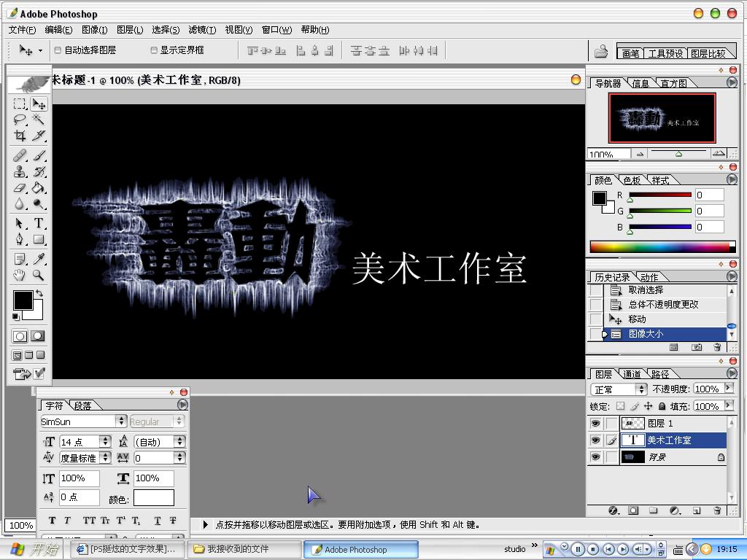Open the fill 填充 slider arrow
Image resolution: width=747 pixels, height=560 pixels.
point(728,405)
